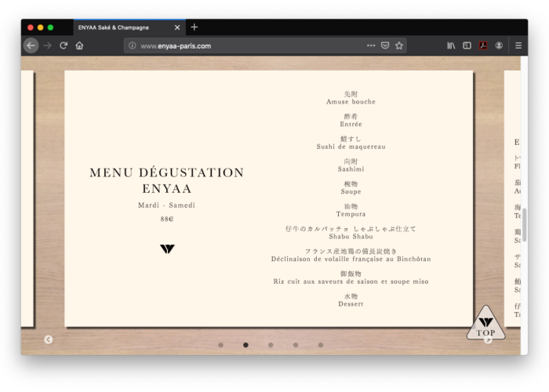Select the first carousel dot
The height and width of the screenshot is (392, 549).
click(220, 345)
